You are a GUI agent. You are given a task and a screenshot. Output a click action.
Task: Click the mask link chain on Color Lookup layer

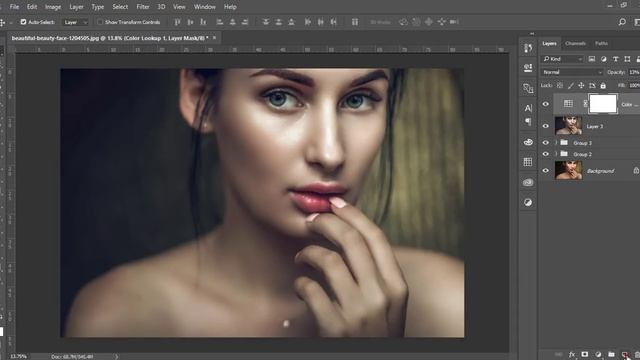click(585, 104)
